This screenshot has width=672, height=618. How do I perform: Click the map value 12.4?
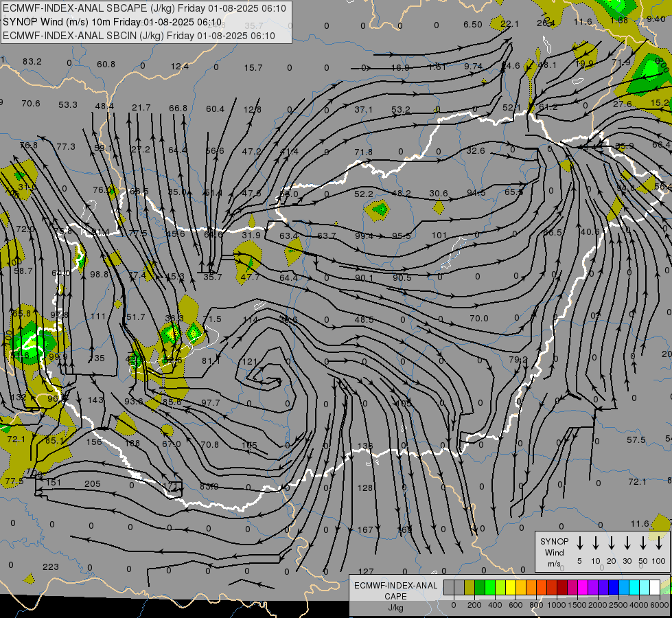pyautogui.click(x=180, y=66)
